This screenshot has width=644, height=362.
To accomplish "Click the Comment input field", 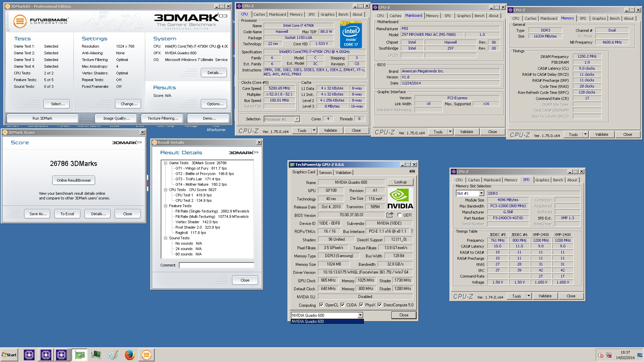I will pyautogui.click(x=217, y=265).
